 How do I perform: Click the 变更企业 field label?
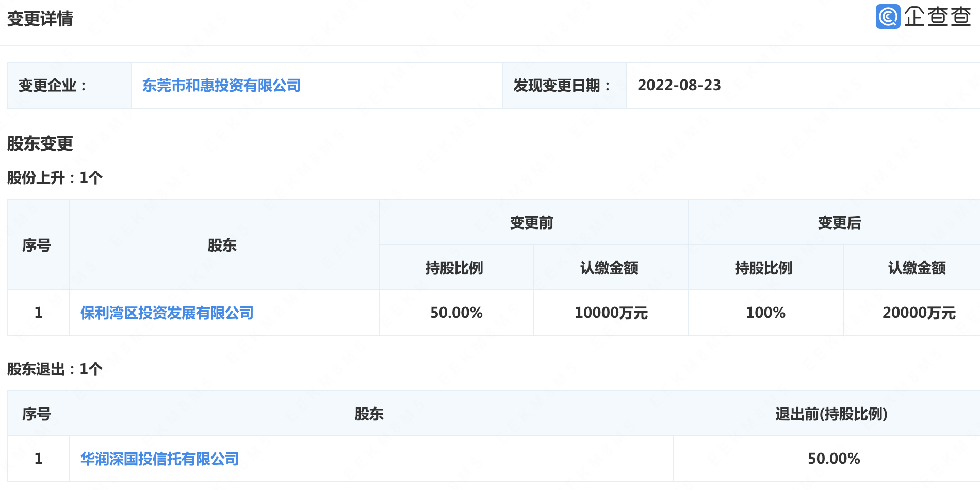53,86
